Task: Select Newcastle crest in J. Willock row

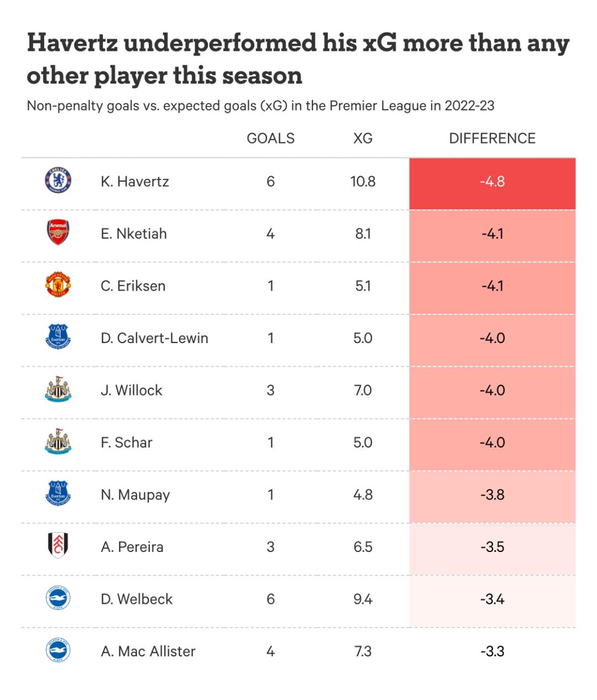Action: click(58, 390)
